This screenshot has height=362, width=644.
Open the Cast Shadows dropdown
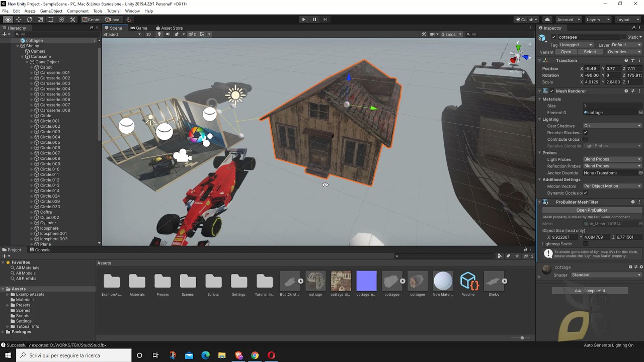(612, 126)
